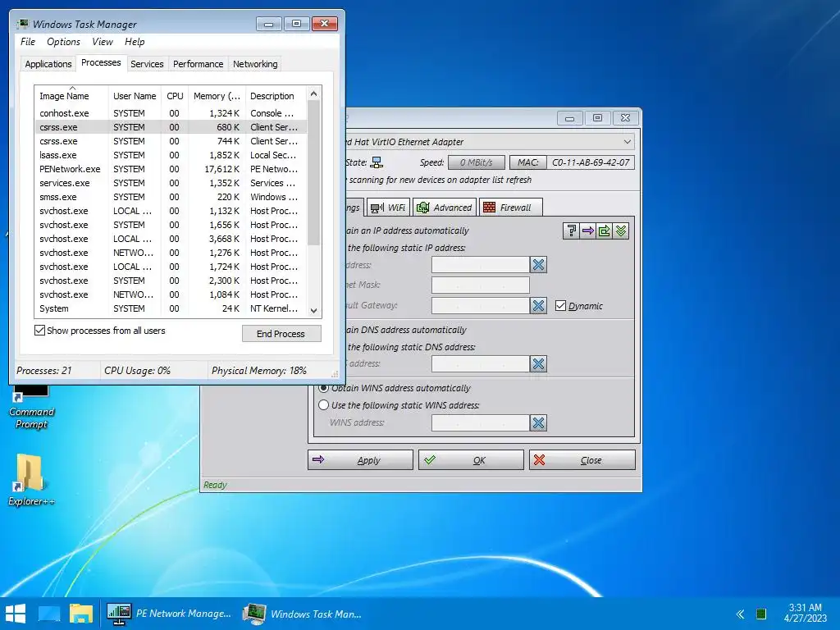Open File Explorer folder icon in taskbar

pos(81,614)
